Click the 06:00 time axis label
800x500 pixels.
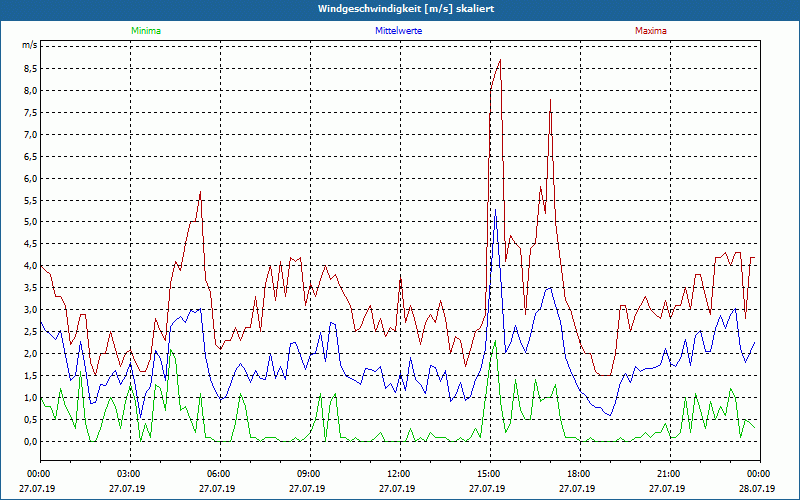click(x=217, y=474)
